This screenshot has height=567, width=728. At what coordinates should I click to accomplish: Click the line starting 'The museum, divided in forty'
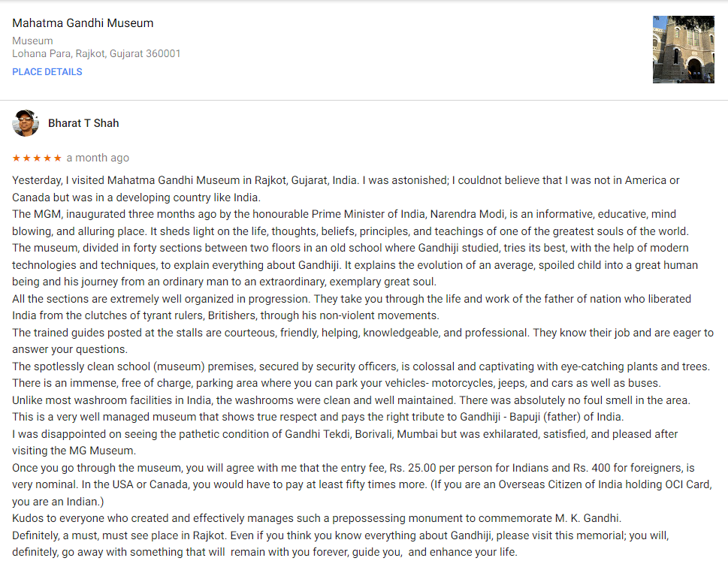point(350,248)
